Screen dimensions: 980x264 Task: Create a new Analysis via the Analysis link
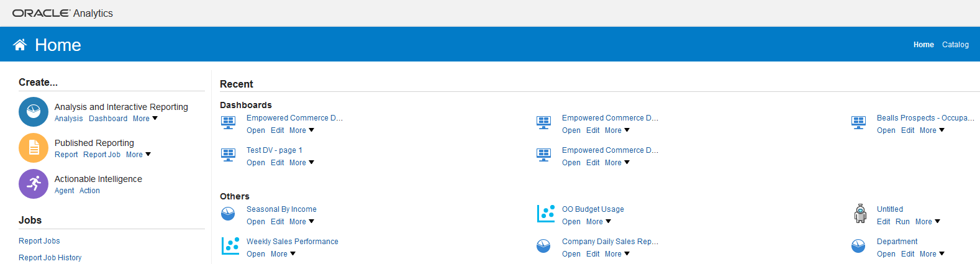tap(68, 119)
